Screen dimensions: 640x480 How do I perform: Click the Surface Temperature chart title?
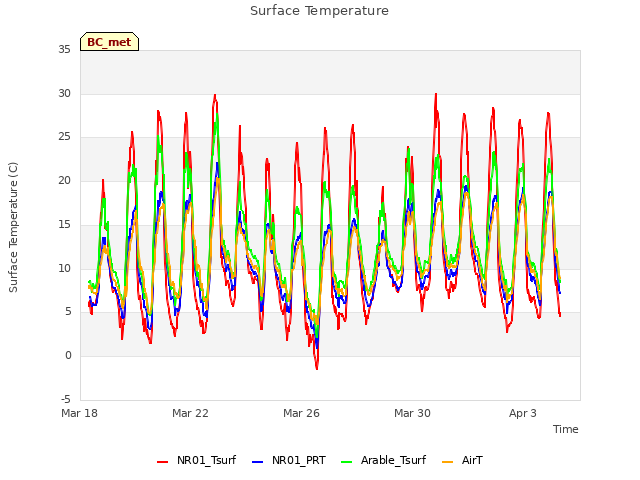coord(319,11)
